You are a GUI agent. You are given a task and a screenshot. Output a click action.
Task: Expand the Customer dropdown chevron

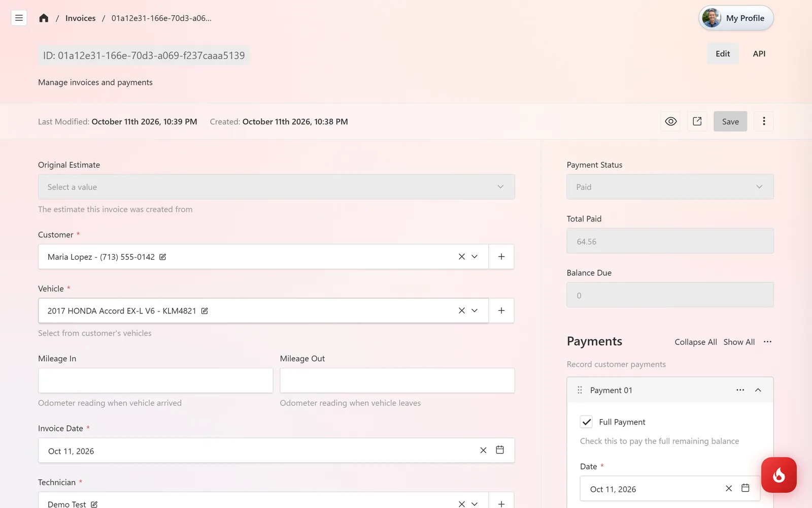click(475, 257)
